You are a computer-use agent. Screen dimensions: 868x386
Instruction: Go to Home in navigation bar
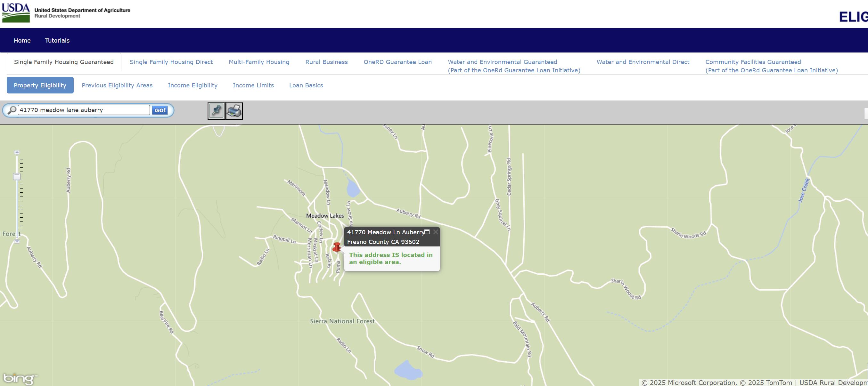[22, 40]
